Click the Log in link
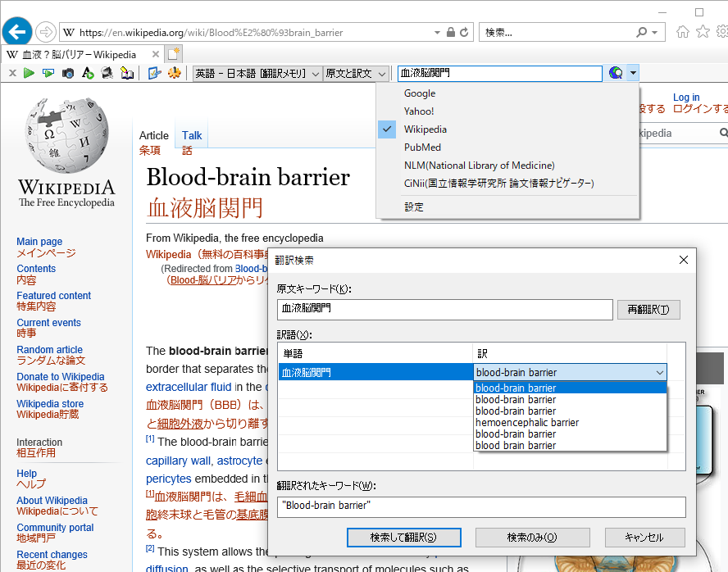The width and height of the screenshot is (728, 572). click(x=686, y=98)
